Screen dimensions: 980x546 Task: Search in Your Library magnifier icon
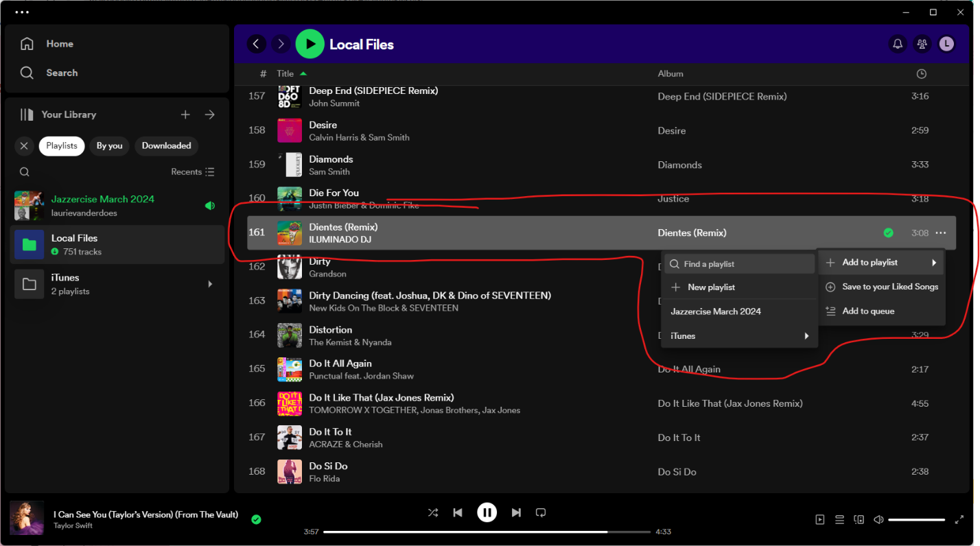tap(25, 172)
